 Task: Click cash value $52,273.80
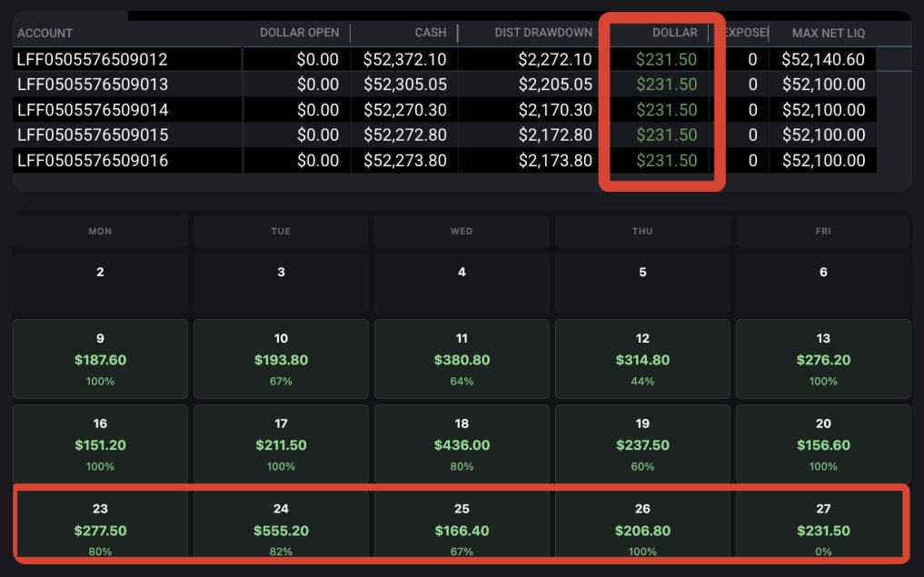[x=405, y=160]
